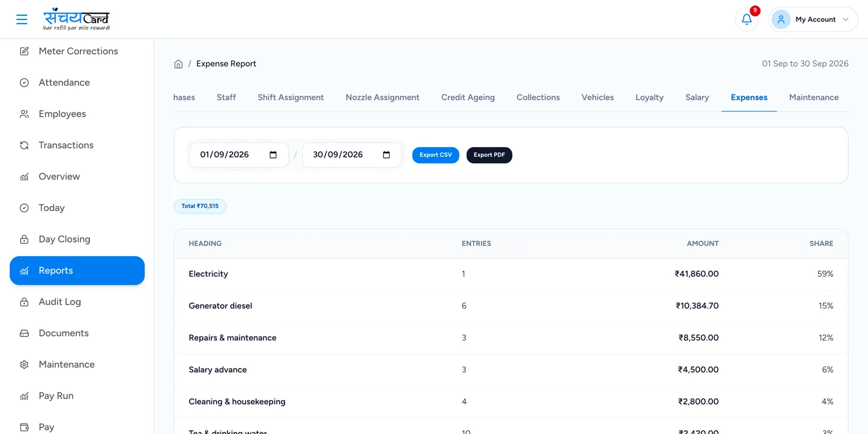The height and width of the screenshot is (434, 868).
Task: Click the start date field 01/09/2026
Action: pos(239,155)
